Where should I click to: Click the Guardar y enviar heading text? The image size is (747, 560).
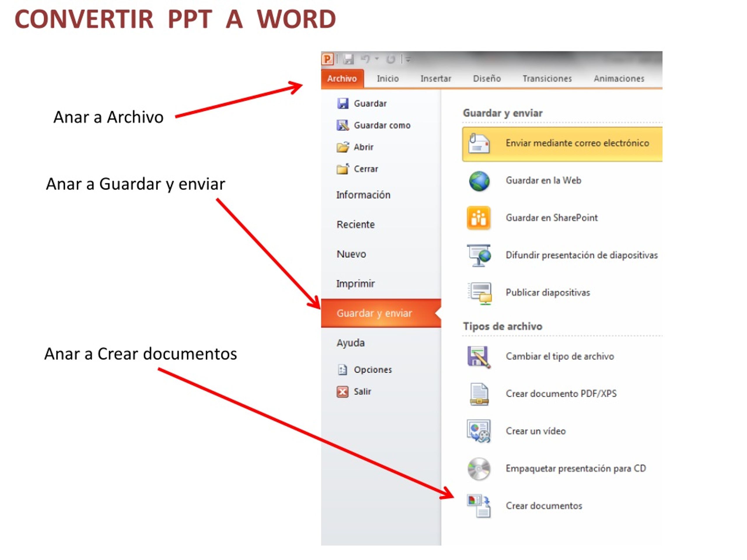[x=502, y=113]
